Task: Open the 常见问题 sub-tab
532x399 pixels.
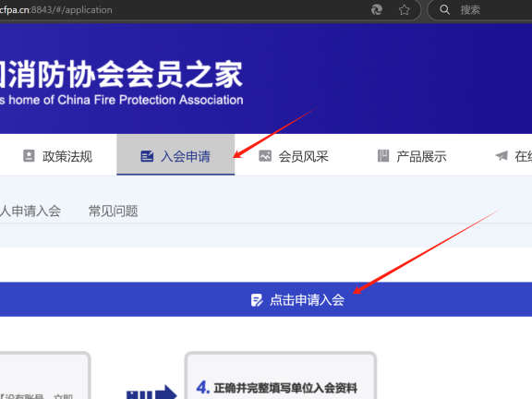Action: (x=114, y=211)
